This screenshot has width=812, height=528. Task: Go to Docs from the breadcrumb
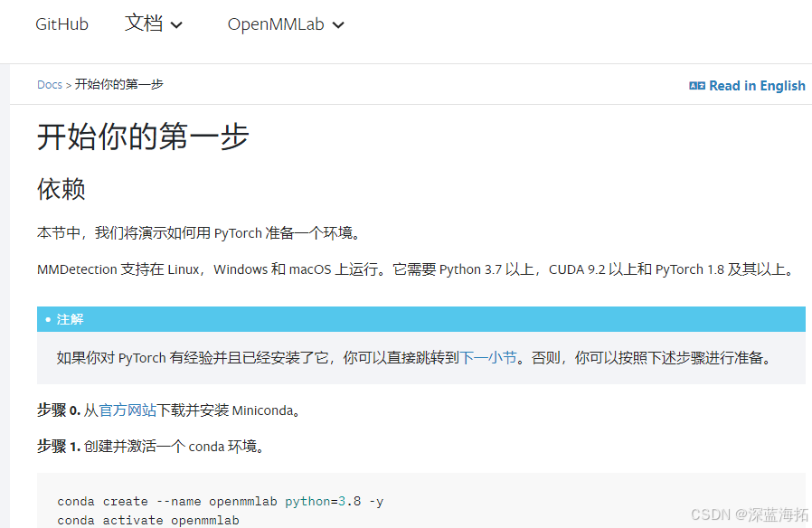tap(50, 84)
